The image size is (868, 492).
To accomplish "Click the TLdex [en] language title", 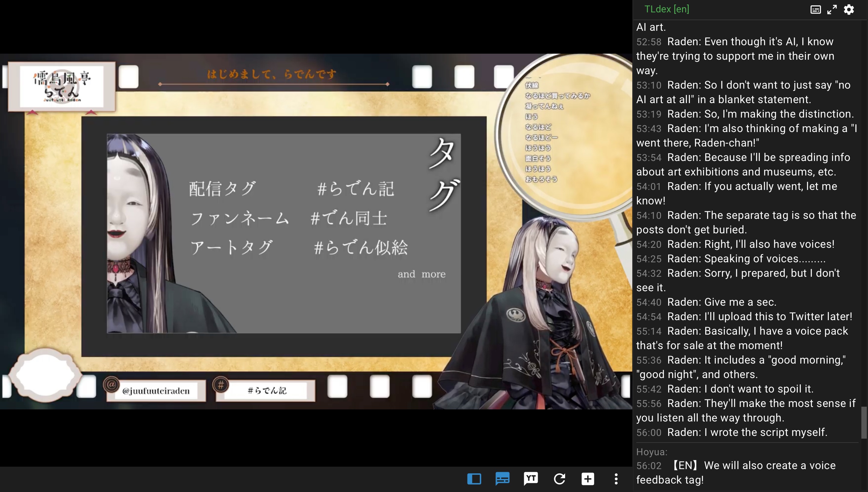I will coord(666,9).
